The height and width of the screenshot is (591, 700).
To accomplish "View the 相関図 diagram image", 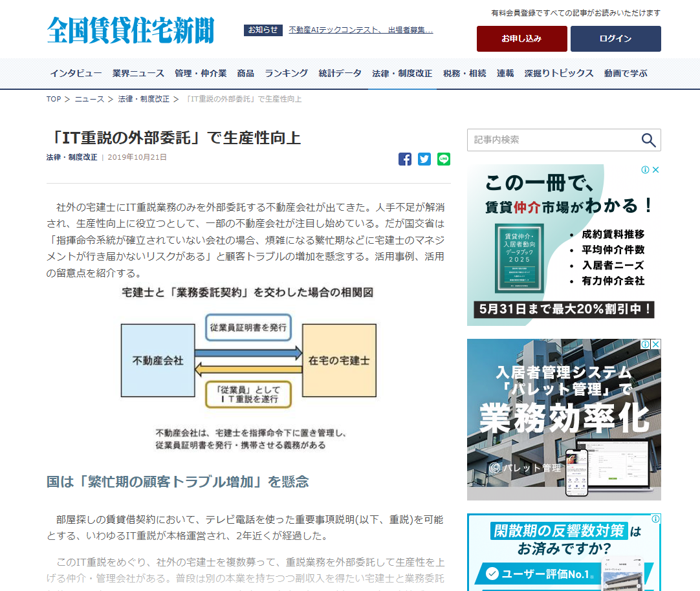I will (248, 367).
